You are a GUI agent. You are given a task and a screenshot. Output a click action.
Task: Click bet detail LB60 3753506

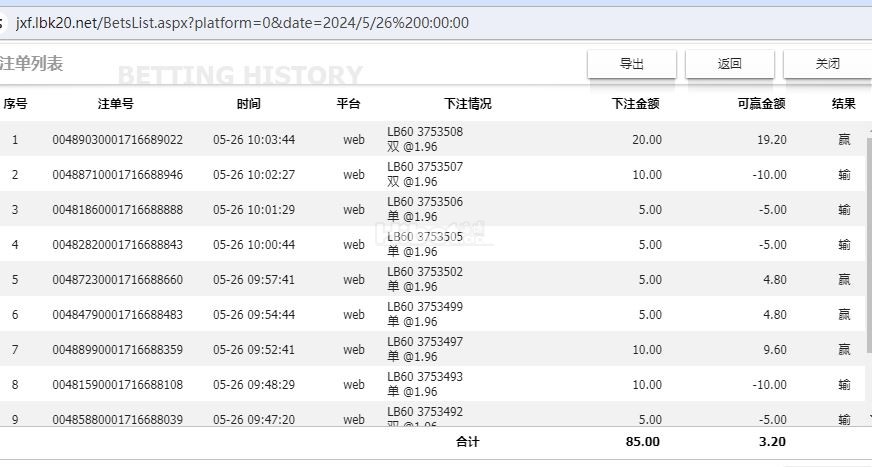click(425, 202)
